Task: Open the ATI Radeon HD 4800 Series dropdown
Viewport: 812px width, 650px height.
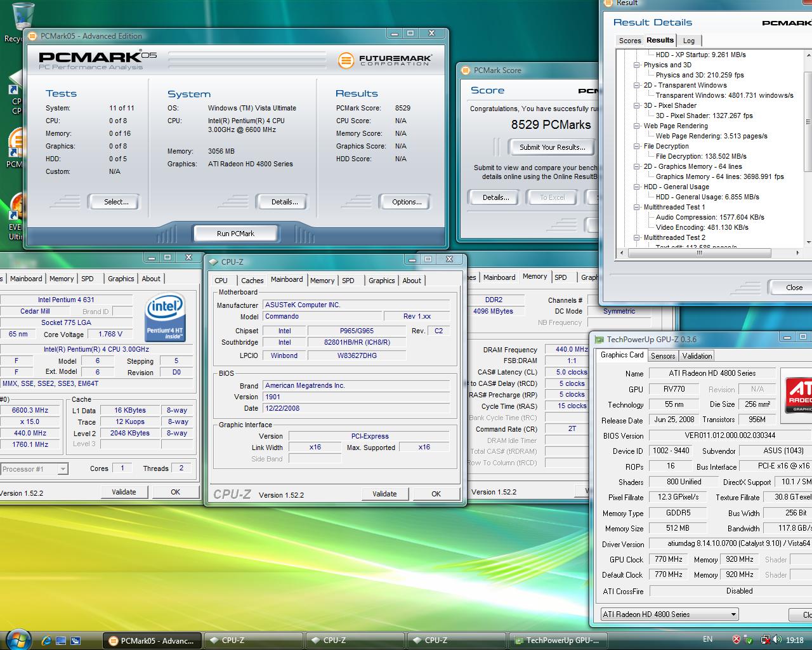Action: pyautogui.click(x=669, y=614)
